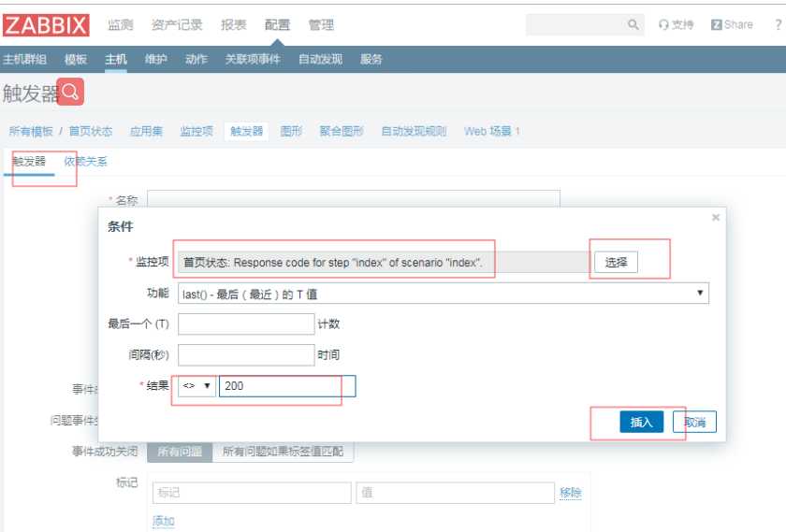Go to the 监控项 tab
The height and width of the screenshot is (532, 786).
pos(196,132)
